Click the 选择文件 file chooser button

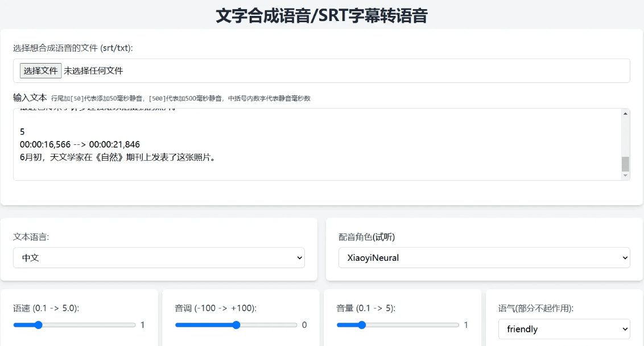(x=40, y=70)
